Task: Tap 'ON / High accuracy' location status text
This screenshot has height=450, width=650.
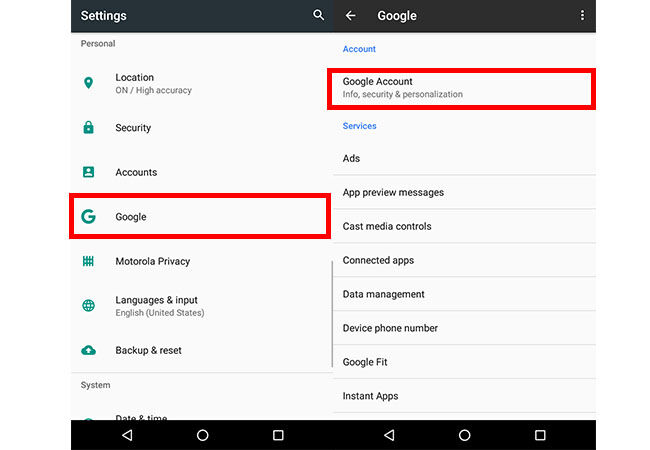Action: coord(153,90)
